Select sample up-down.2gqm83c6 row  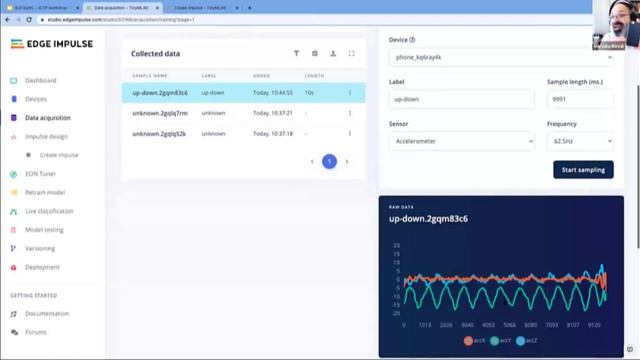tap(244, 93)
